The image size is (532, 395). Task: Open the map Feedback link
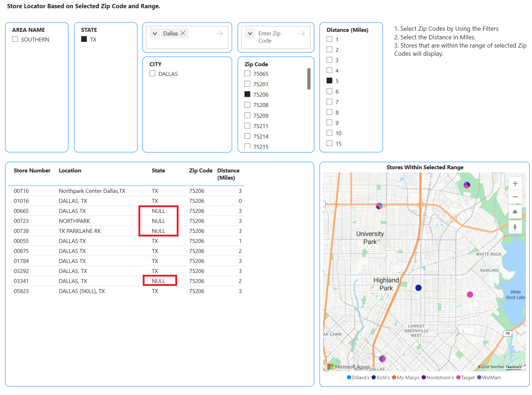tap(514, 367)
